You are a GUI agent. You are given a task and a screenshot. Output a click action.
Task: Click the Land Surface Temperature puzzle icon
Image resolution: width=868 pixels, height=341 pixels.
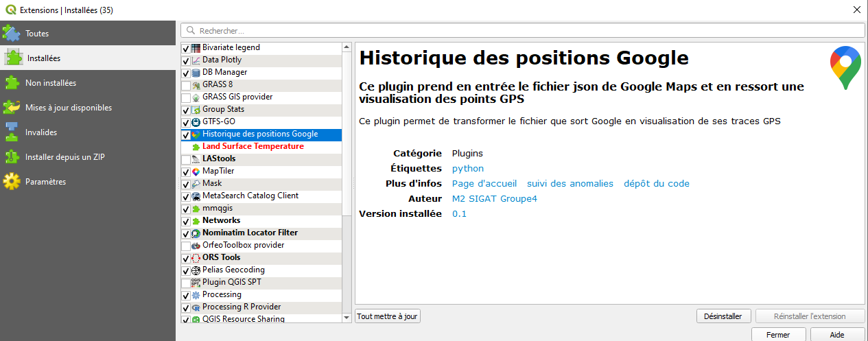point(196,147)
